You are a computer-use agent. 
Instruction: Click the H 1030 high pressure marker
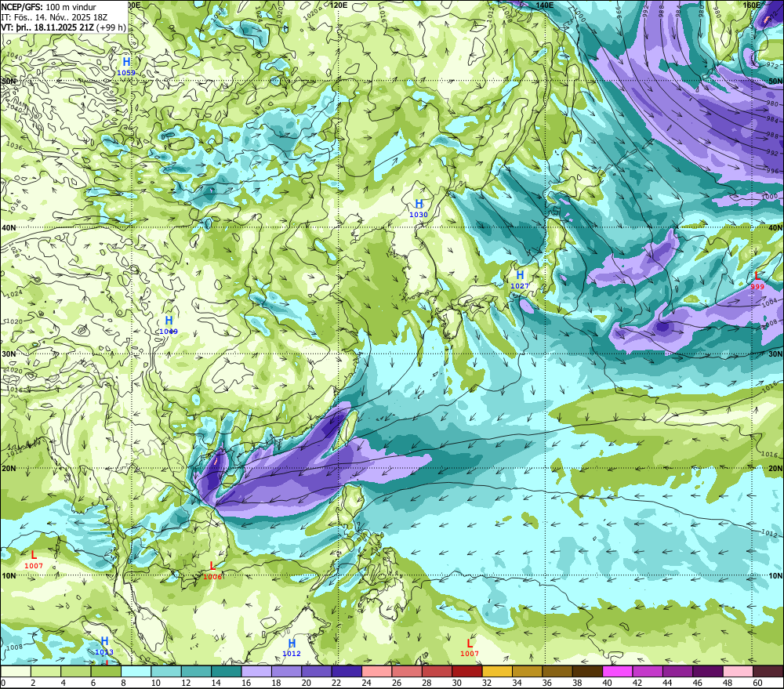click(419, 208)
